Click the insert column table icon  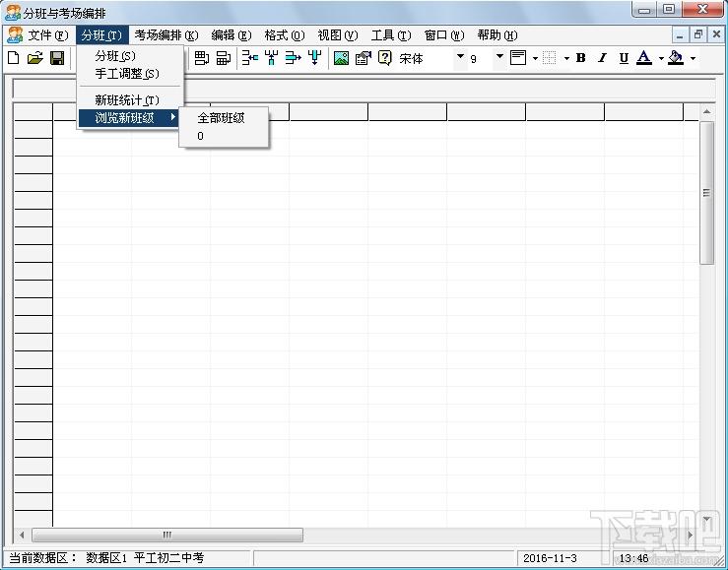coord(224,58)
